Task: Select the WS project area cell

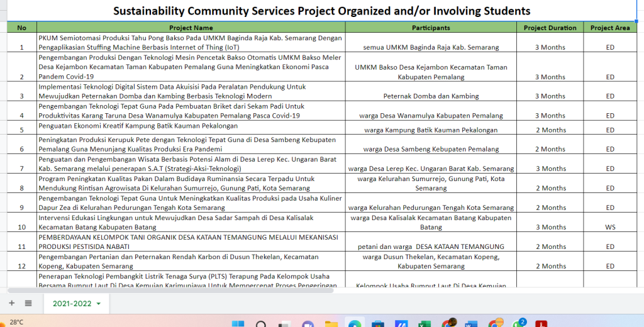Action: tap(609, 227)
